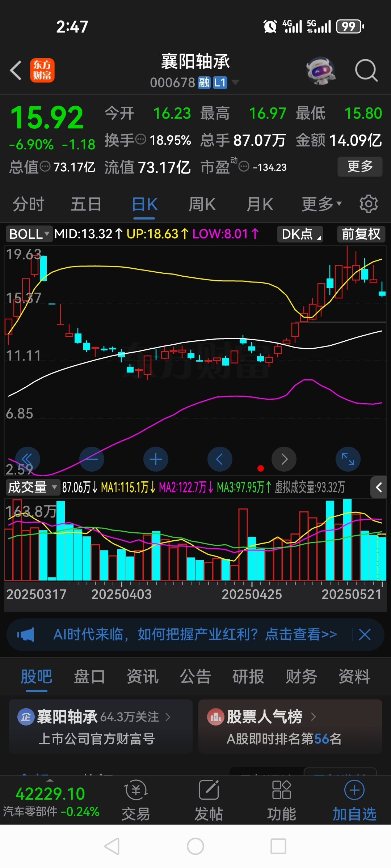The width and height of the screenshot is (391, 868).
Task: Show more quote details via 更多 button
Action: click(x=360, y=166)
